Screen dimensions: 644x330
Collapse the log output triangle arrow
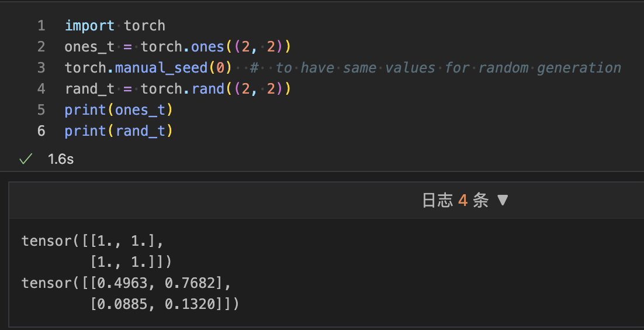(503, 201)
